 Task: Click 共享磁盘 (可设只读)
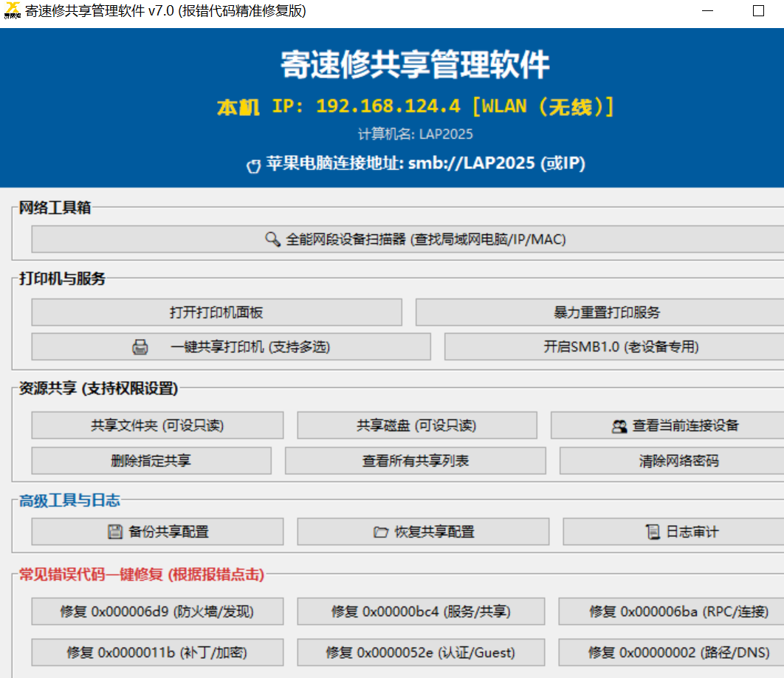[x=417, y=425]
